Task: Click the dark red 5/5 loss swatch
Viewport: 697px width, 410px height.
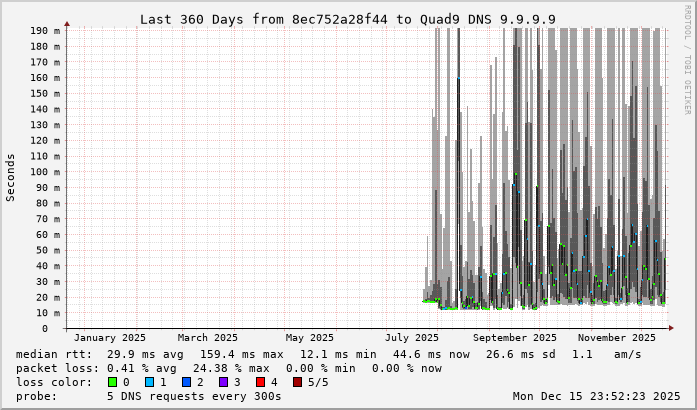Action: pos(297,382)
